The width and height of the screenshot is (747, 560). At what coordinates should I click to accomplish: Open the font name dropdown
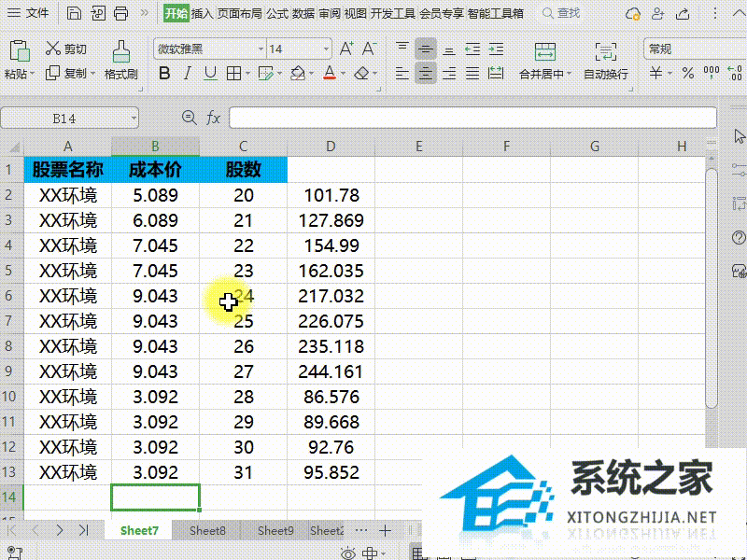261,49
